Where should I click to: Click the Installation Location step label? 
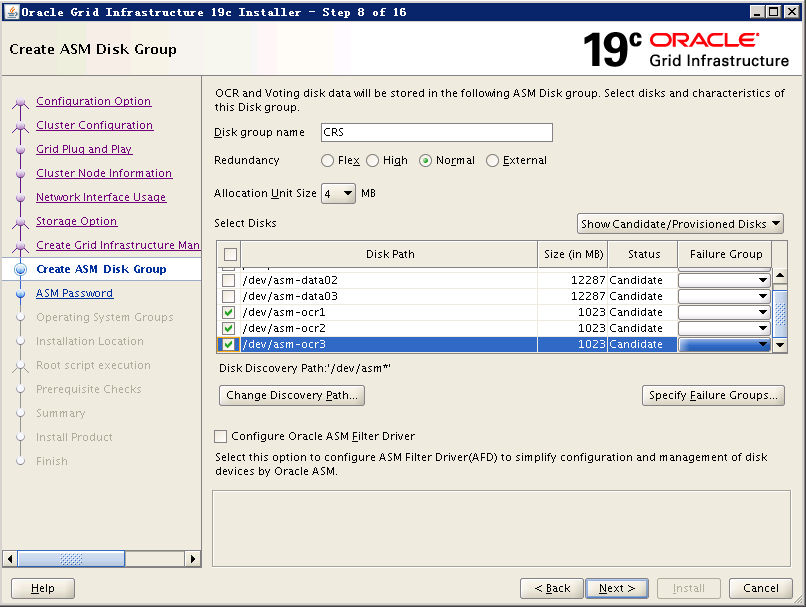(90, 341)
